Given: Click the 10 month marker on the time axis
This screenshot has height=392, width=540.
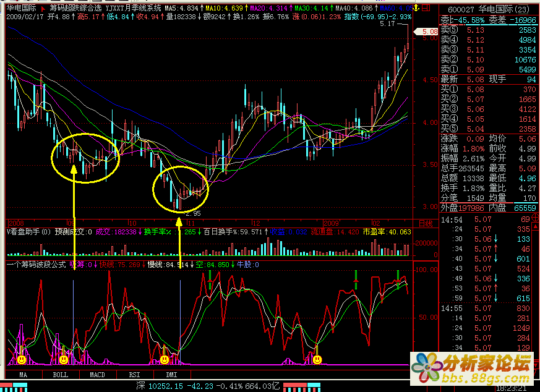Looking at the screenshot, I should (132, 223).
